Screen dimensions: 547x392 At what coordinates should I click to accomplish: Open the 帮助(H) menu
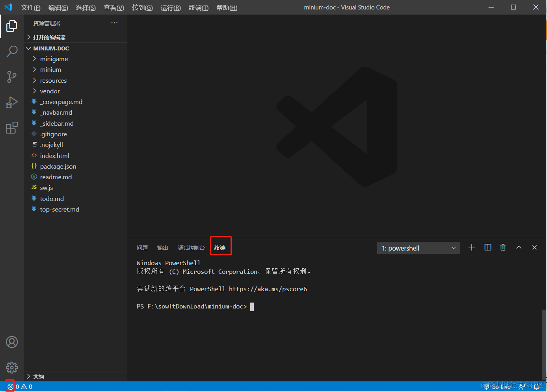point(227,7)
